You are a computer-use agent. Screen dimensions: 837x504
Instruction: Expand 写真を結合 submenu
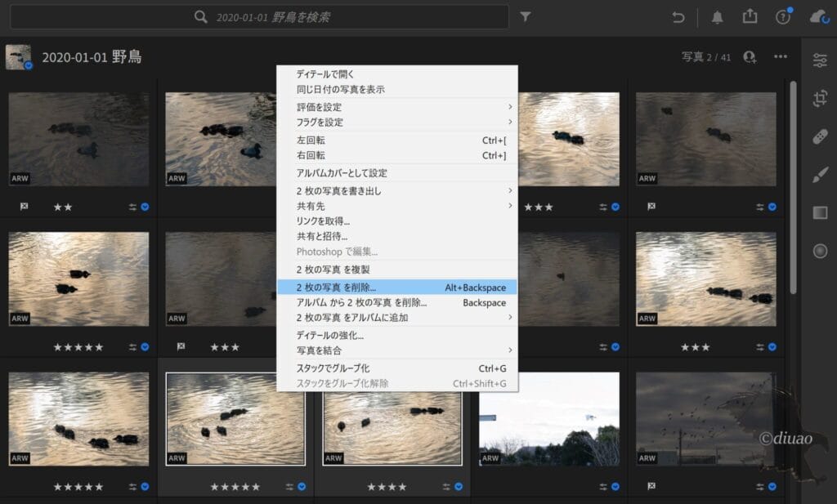(x=398, y=350)
